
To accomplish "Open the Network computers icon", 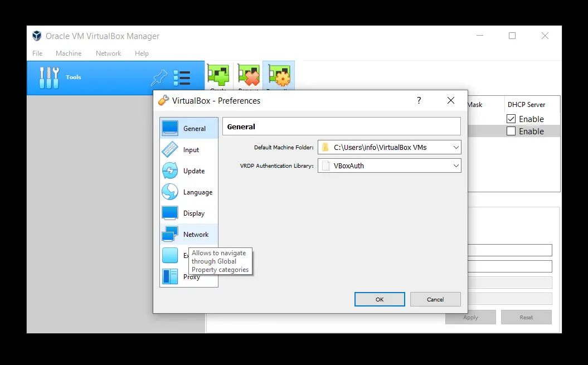I will point(170,234).
